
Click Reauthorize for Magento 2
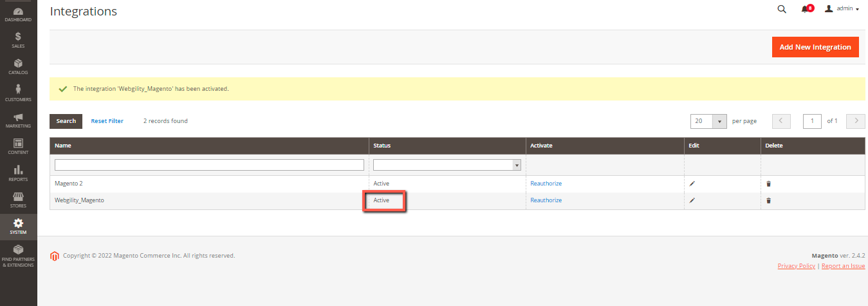tap(546, 184)
